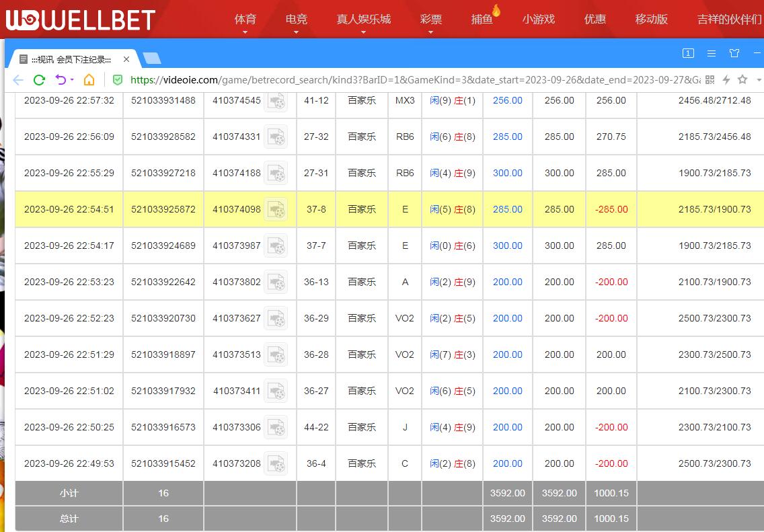Click the 256.00 bet amount link for MX3
Viewport: 764px width, 532px height.
[x=507, y=100]
